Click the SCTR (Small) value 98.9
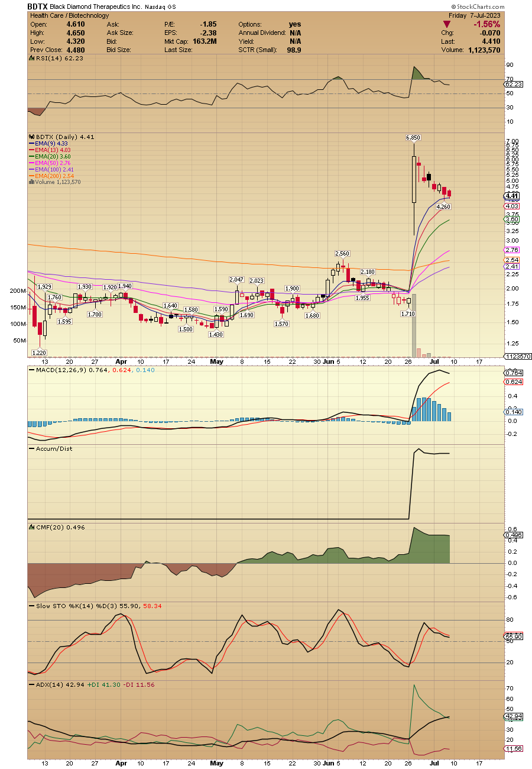Viewport: 532px width, 769px height. click(294, 50)
